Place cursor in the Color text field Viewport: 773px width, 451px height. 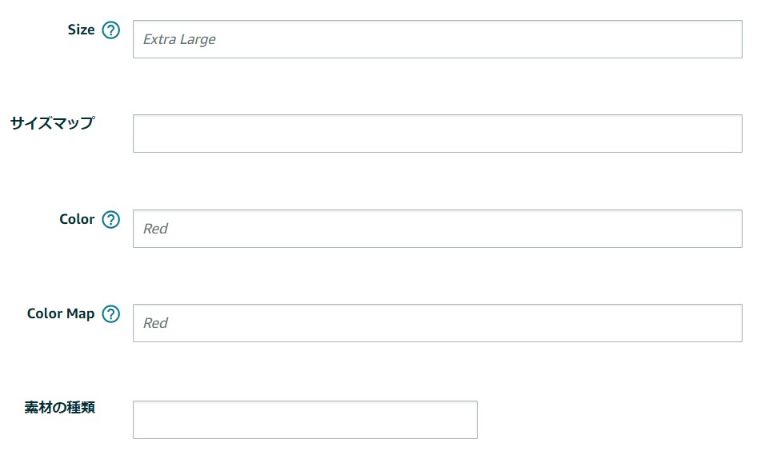click(437, 229)
